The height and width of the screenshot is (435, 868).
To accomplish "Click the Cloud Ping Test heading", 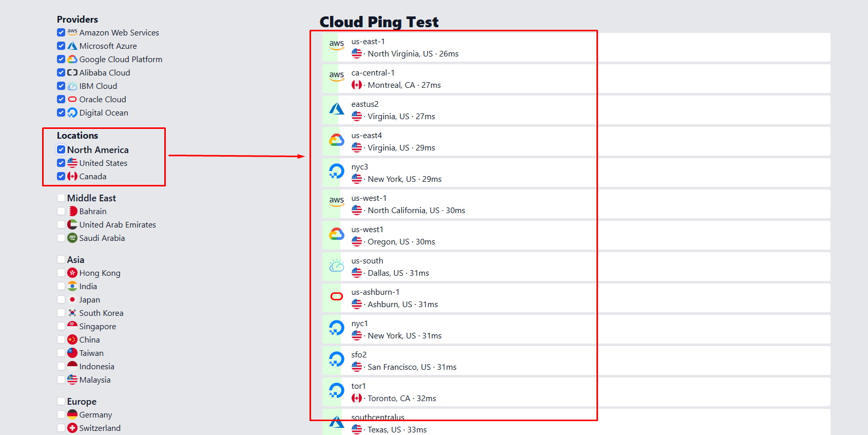I will coord(379,22).
